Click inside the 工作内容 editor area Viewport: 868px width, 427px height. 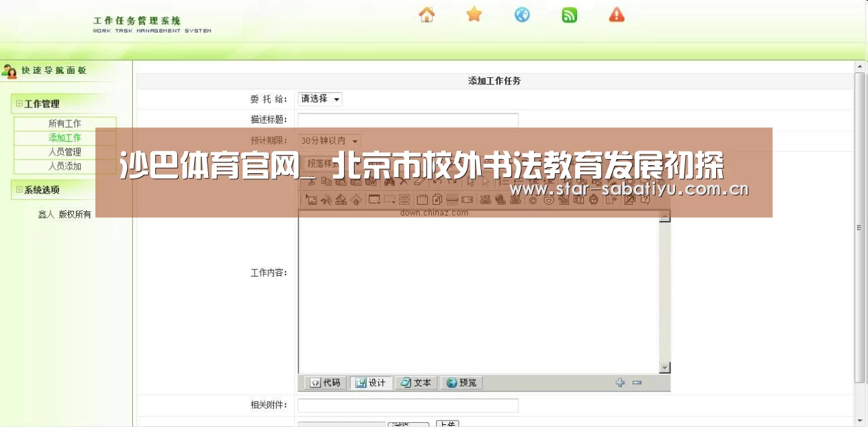(x=478, y=292)
